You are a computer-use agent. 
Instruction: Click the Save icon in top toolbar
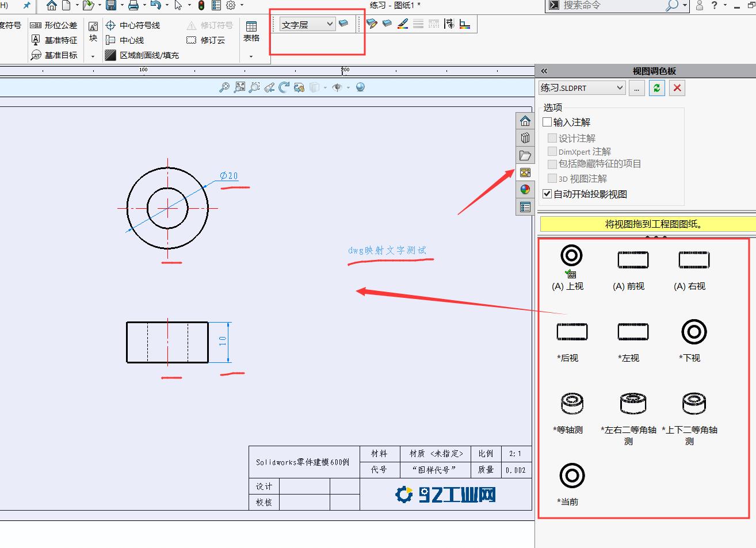coord(111,5)
